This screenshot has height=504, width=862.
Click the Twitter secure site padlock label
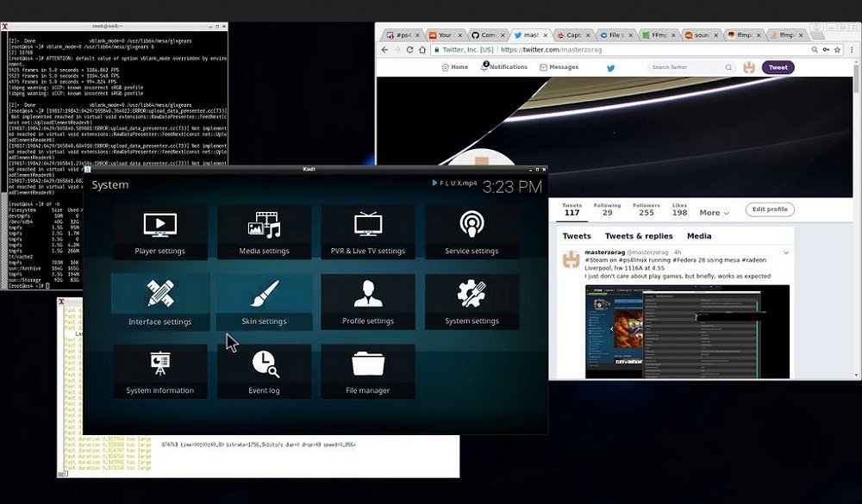(463, 49)
